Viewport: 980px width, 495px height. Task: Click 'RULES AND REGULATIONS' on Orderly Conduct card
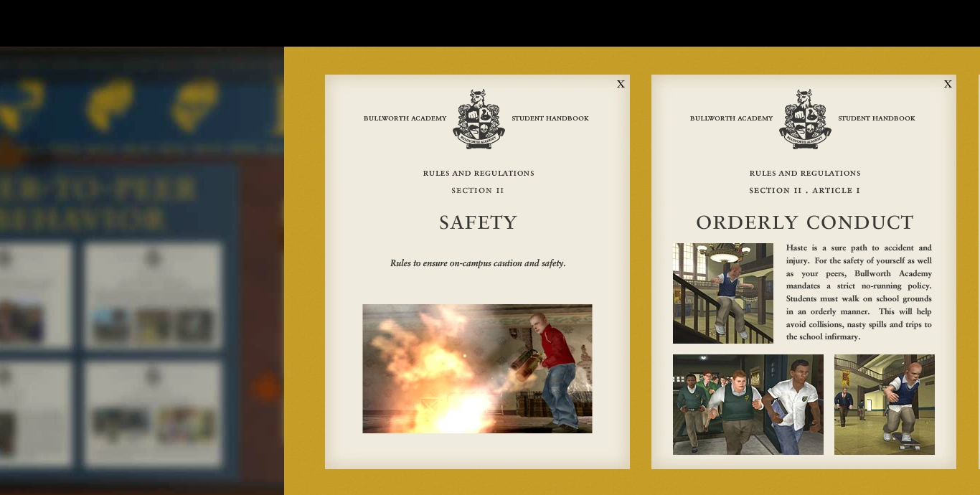pyautogui.click(x=805, y=174)
